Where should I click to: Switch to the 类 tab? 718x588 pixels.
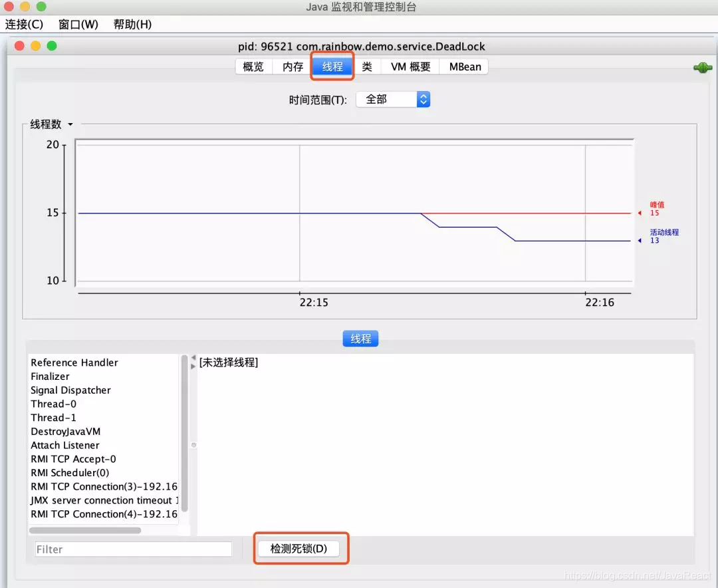[x=367, y=67]
